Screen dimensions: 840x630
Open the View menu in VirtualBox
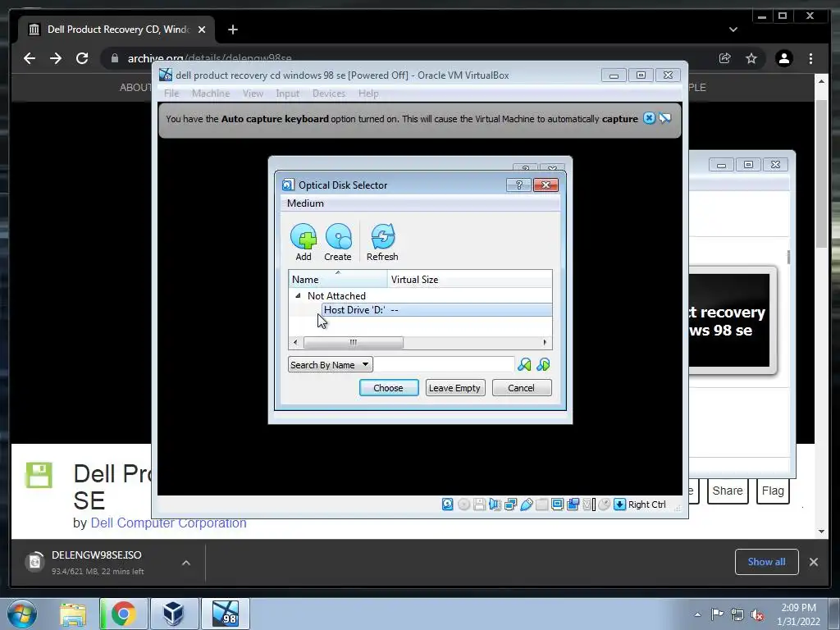point(253,94)
